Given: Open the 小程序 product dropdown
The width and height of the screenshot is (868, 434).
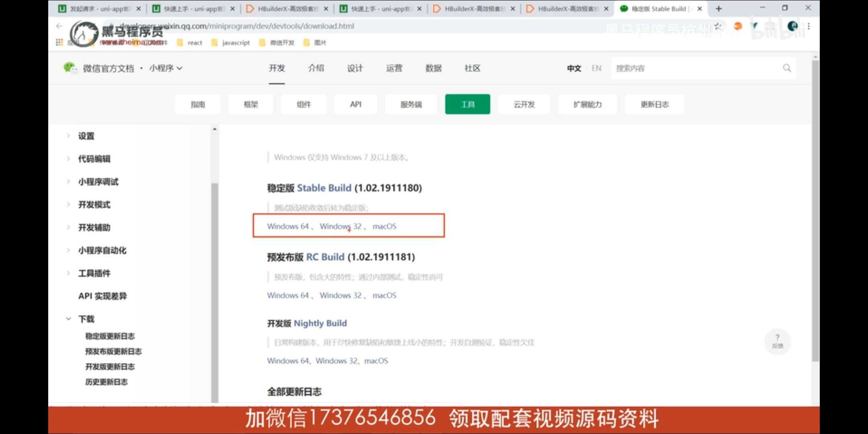Looking at the screenshot, I should [166, 68].
